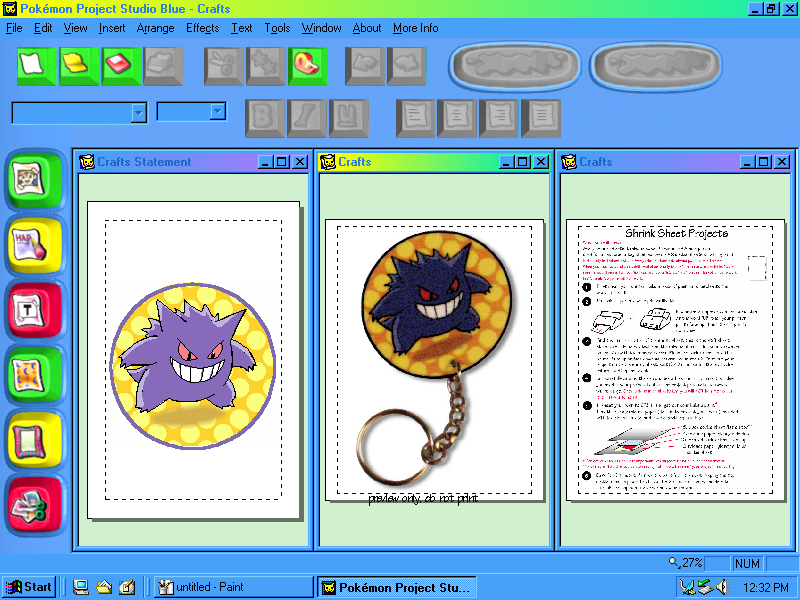The height and width of the screenshot is (600, 800).
Task: Toggle bold text formatting
Action: tap(262, 113)
